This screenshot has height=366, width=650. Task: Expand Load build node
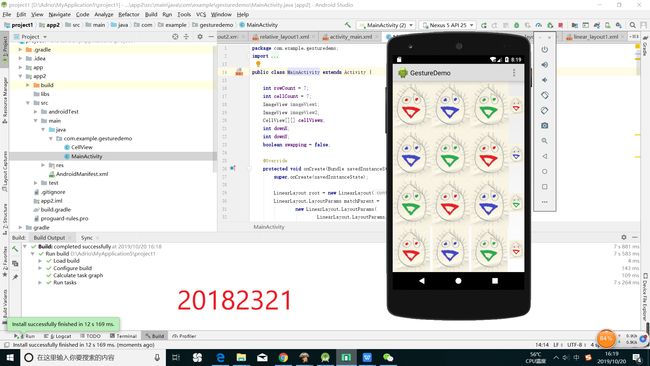(x=40, y=261)
